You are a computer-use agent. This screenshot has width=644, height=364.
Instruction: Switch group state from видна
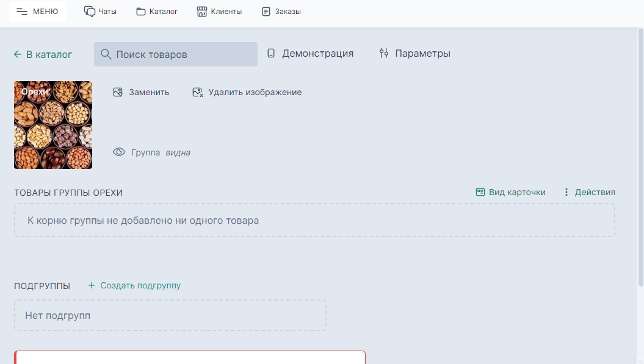[178, 152]
